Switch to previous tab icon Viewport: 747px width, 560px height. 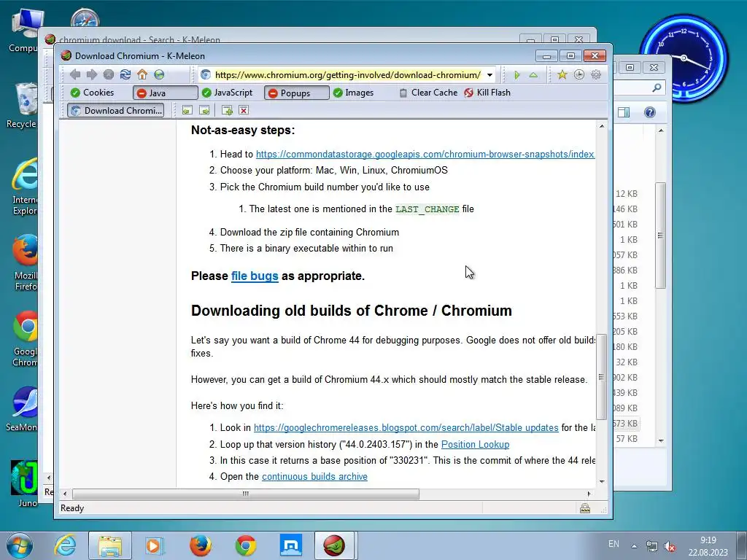[187, 111]
